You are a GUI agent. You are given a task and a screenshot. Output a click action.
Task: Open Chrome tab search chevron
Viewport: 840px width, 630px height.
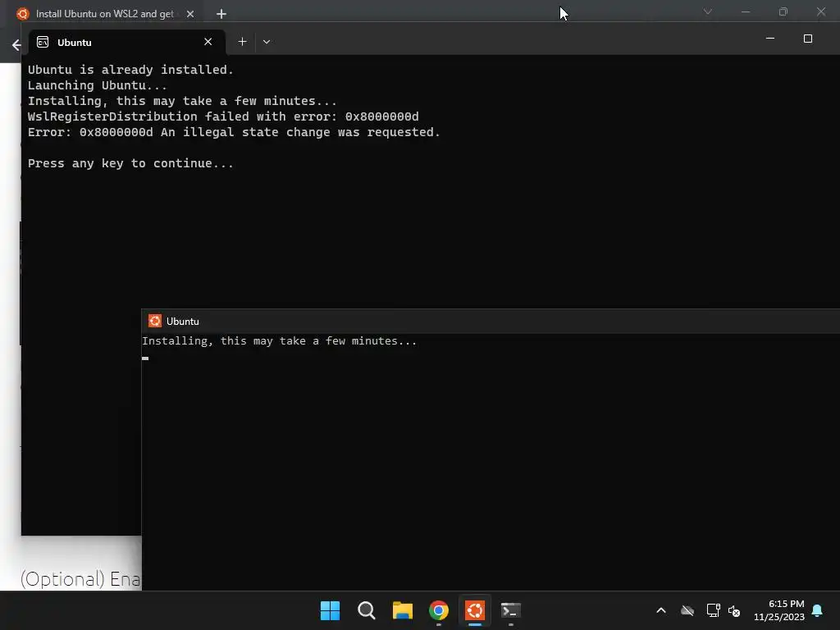(x=708, y=11)
